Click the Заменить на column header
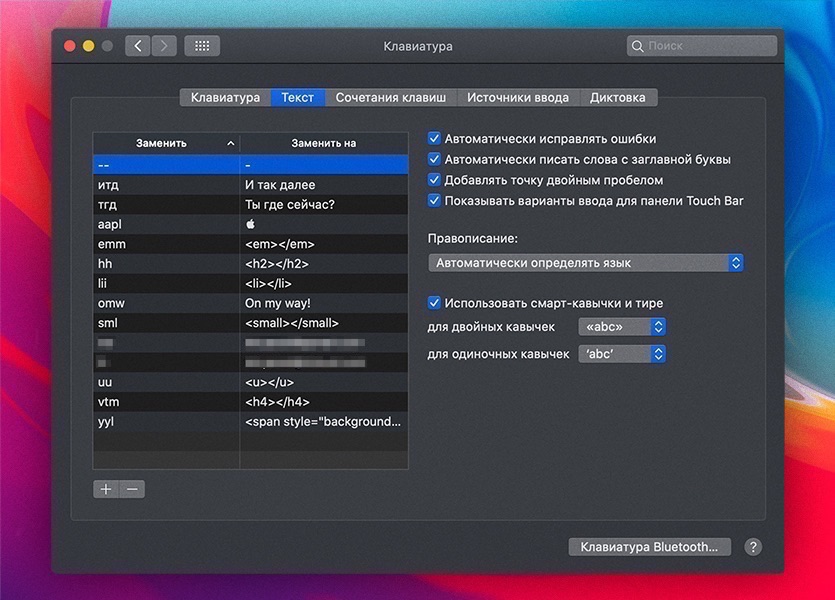835x600 pixels. coord(324,143)
